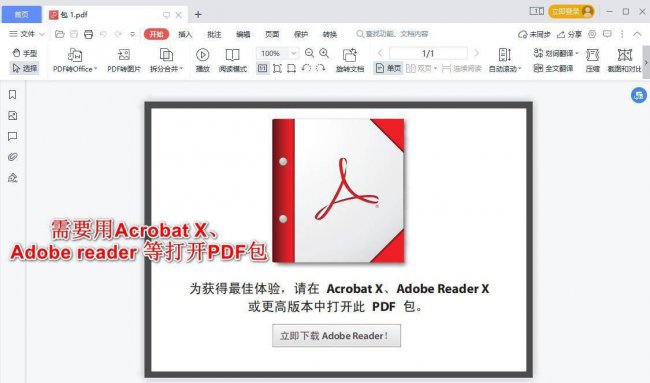Switch to the 首页 home tab

pos(22,15)
